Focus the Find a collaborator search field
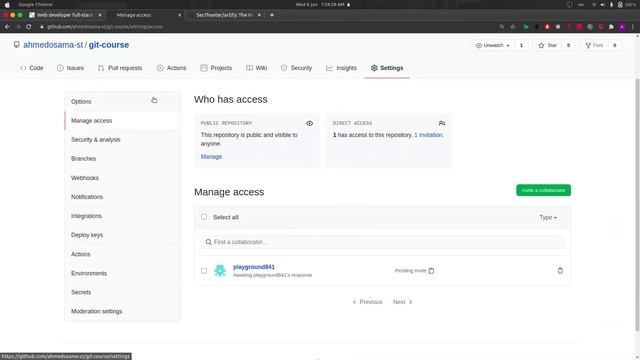Screen dimensions: 640x360 (382, 242)
